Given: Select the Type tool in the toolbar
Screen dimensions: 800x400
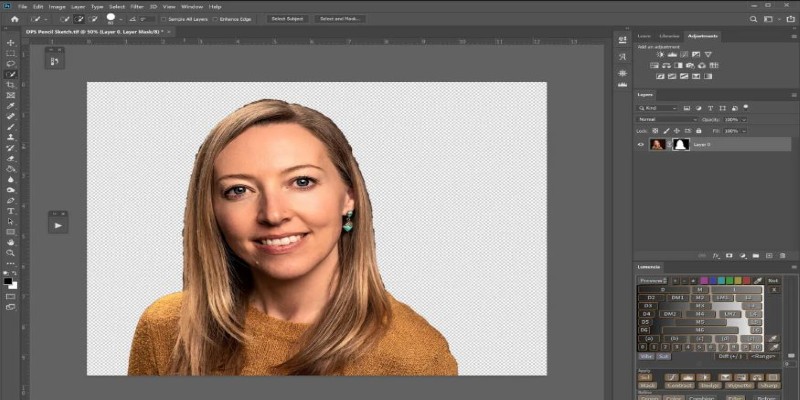Looking at the screenshot, I should tap(10, 210).
